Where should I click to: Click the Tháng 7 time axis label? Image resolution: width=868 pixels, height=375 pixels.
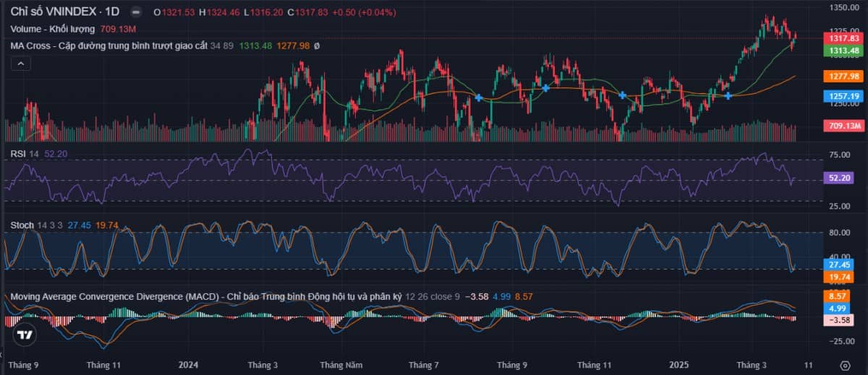click(x=424, y=365)
